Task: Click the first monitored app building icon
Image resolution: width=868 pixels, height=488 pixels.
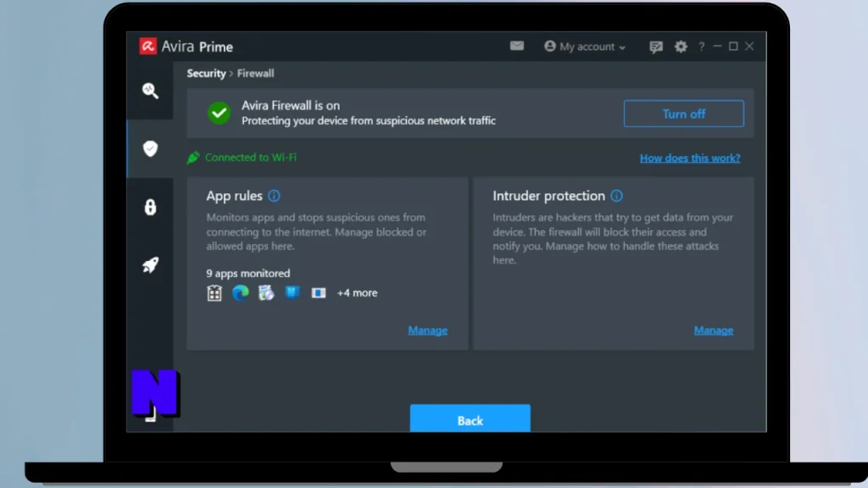Action: (214, 292)
